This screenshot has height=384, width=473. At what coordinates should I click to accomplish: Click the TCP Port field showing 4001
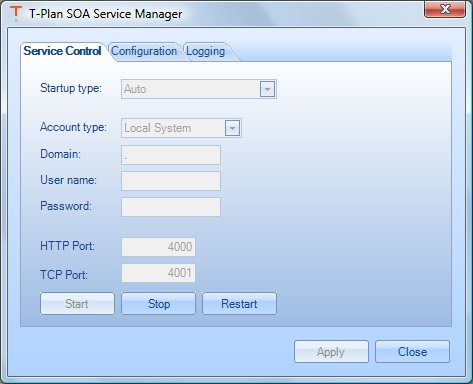pos(158,273)
